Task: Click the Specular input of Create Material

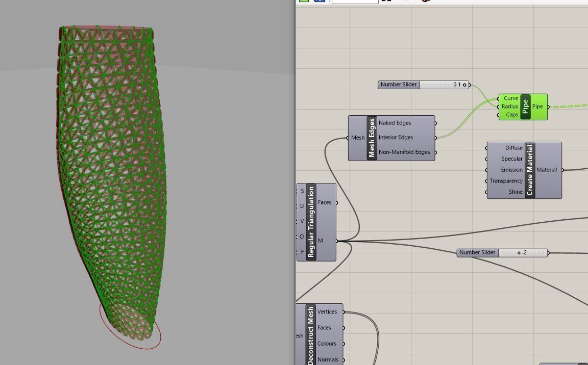Action: tap(512, 159)
